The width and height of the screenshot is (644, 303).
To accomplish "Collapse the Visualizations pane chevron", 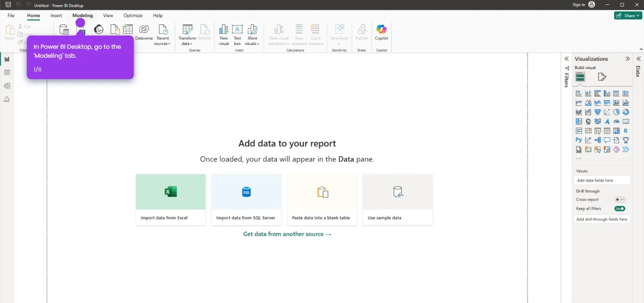I will tap(628, 59).
